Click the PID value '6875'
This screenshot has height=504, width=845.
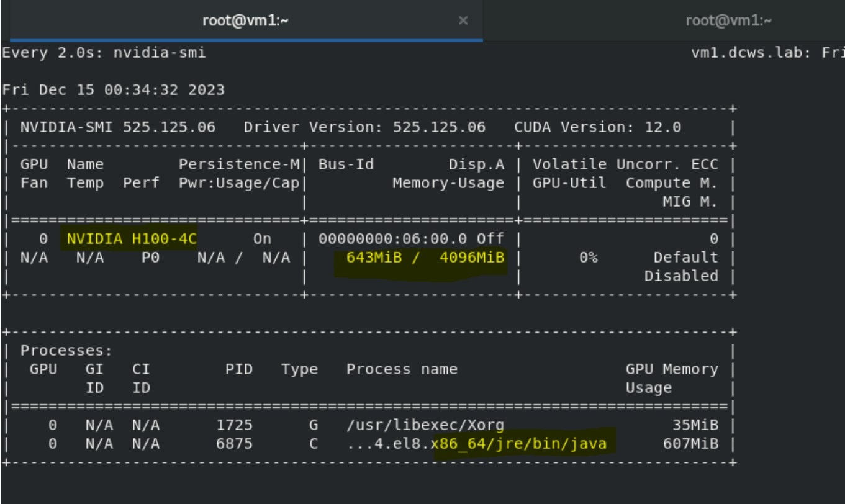click(234, 444)
